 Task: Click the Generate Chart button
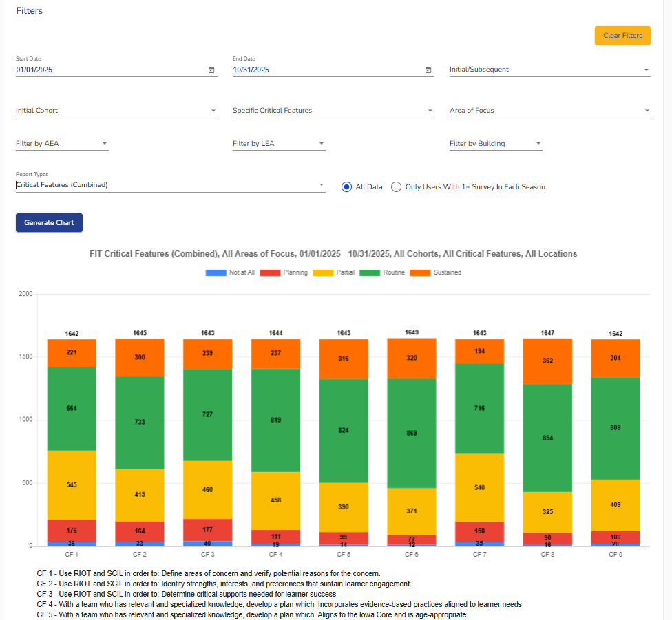[x=49, y=223]
